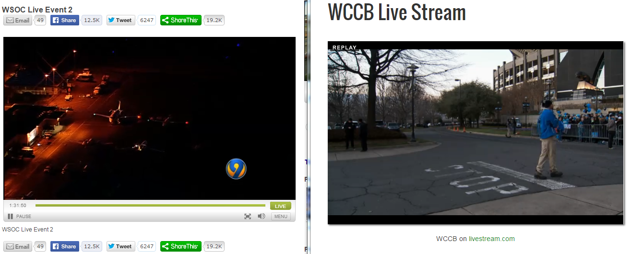644x254 pixels.
Task: Click the WCCB replay video
Action: click(476, 133)
